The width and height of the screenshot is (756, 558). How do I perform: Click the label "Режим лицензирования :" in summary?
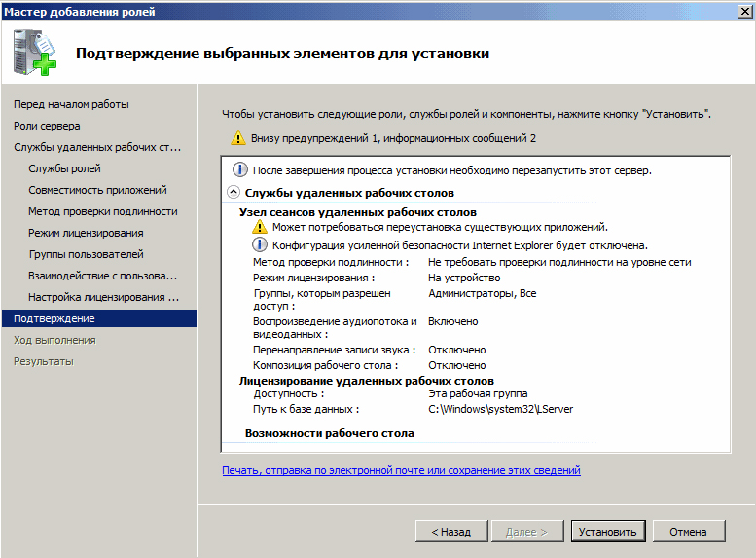(314, 278)
